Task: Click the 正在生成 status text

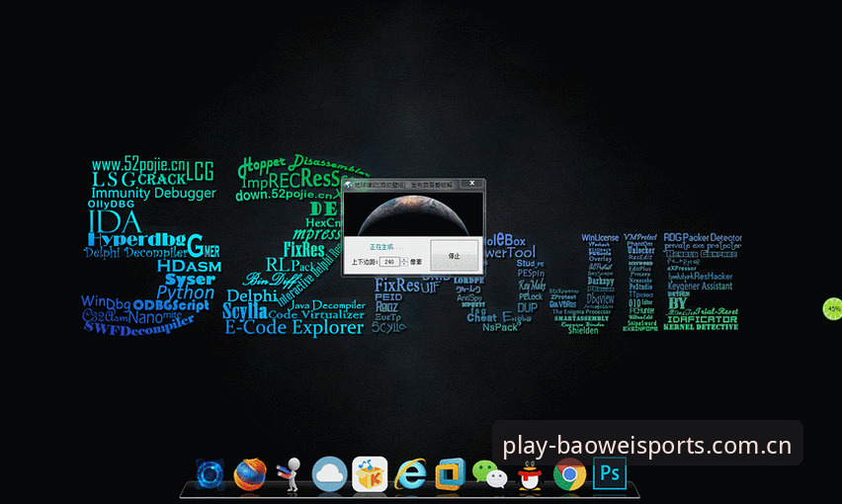Action: [x=386, y=247]
